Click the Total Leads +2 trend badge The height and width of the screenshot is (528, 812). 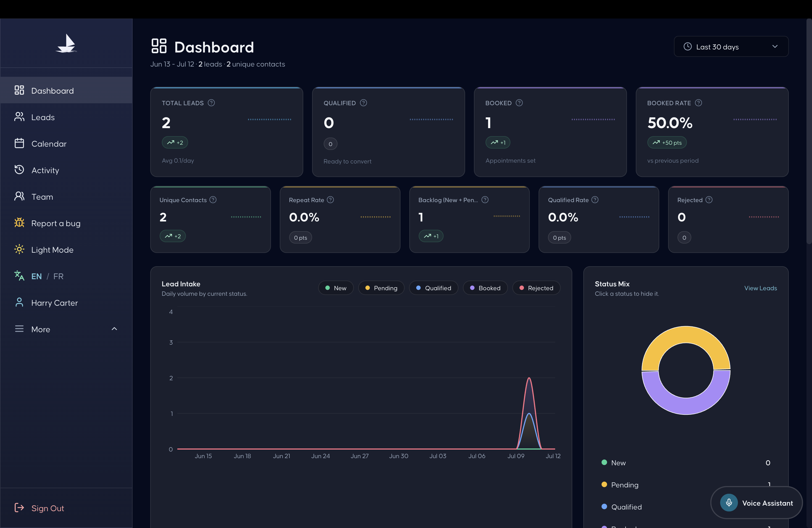pyautogui.click(x=175, y=142)
